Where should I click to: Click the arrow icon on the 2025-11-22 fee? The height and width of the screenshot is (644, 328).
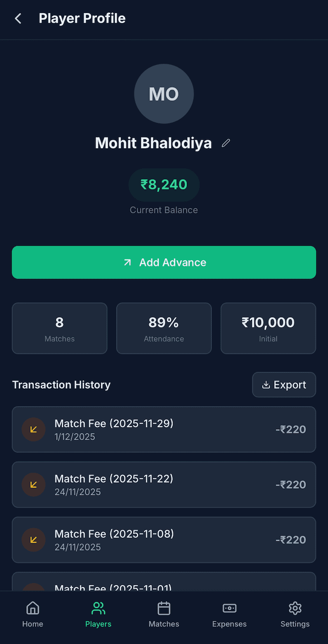[33, 485]
